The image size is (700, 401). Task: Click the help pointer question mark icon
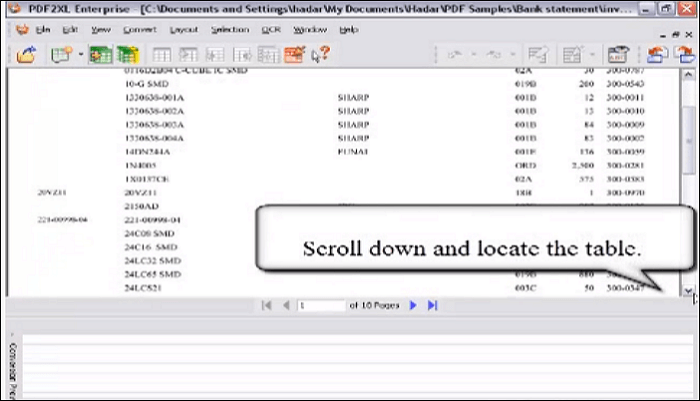point(321,56)
